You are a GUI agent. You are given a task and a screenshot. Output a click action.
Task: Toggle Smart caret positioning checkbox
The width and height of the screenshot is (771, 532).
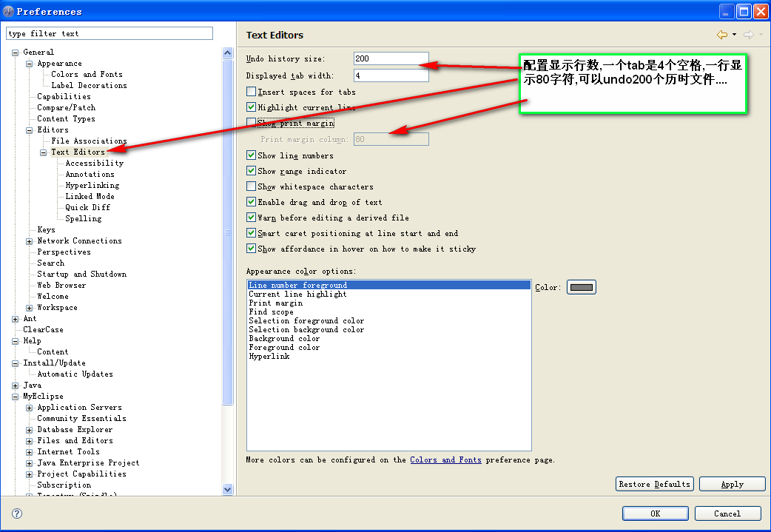coord(252,233)
